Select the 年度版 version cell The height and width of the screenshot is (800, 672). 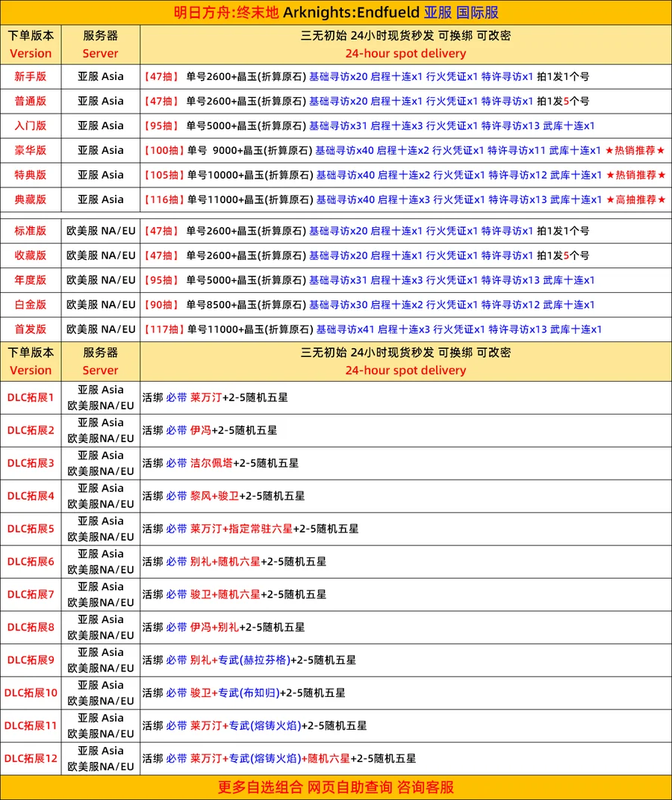(31, 280)
